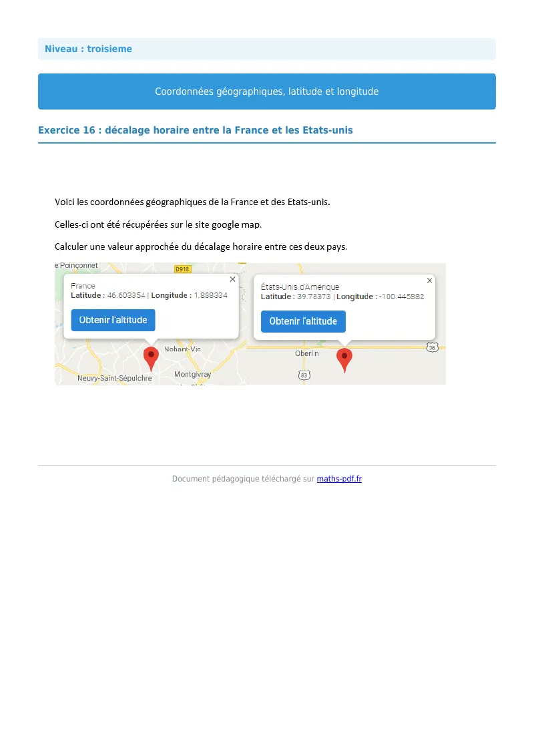This screenshot has height=756, width=534.
Task: Click the France latitude value 46.603354
Action: click(x=125, y=295)
